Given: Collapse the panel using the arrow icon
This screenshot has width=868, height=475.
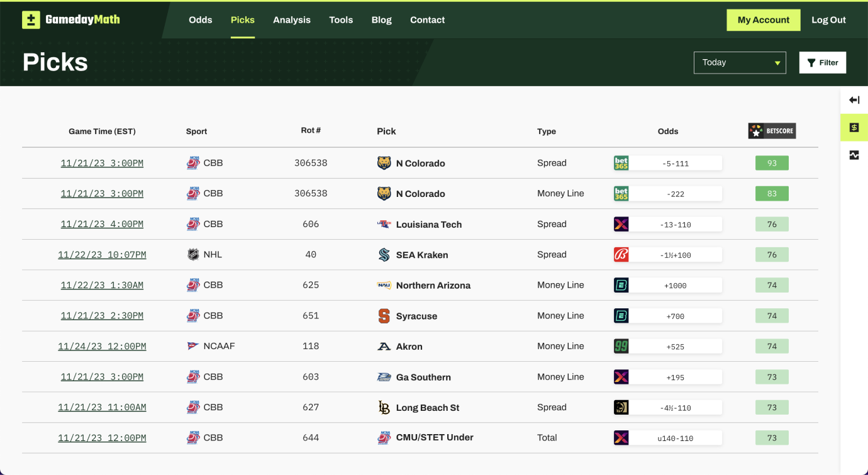Looking at the screenshot, I should 854,99.
